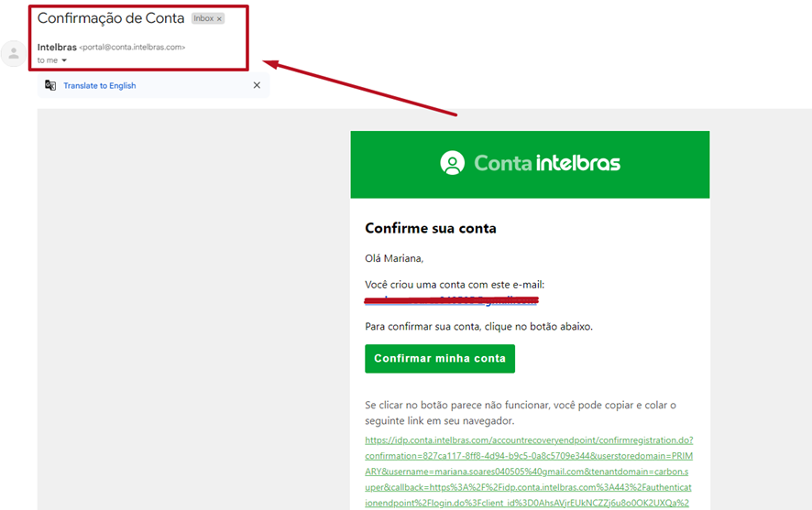Remove the Inbox label

[220, 18]
